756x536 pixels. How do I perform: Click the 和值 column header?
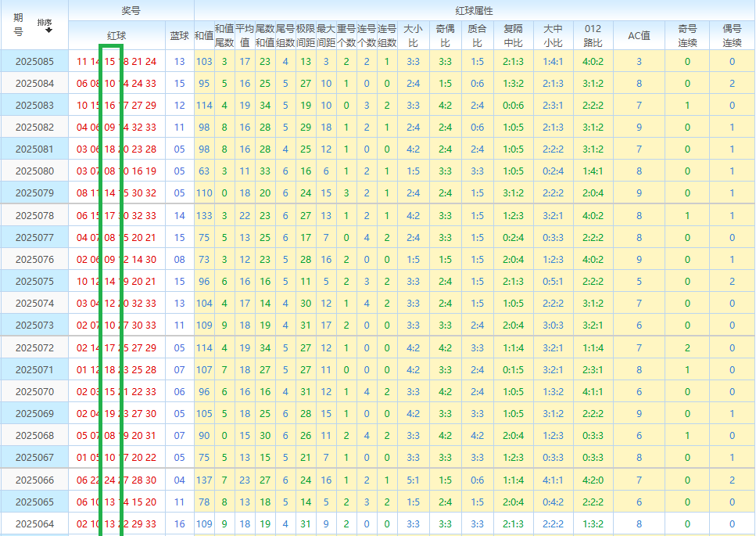[x=204, y=36]
